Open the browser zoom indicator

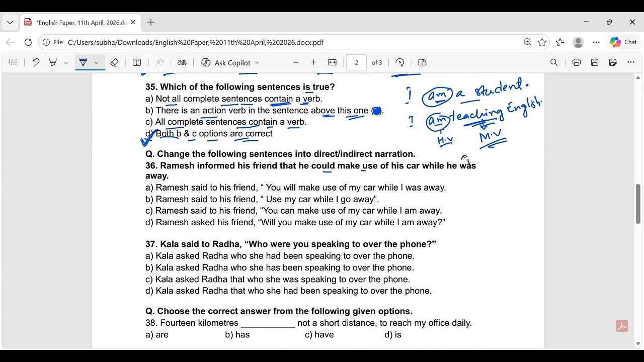(527, 42)
